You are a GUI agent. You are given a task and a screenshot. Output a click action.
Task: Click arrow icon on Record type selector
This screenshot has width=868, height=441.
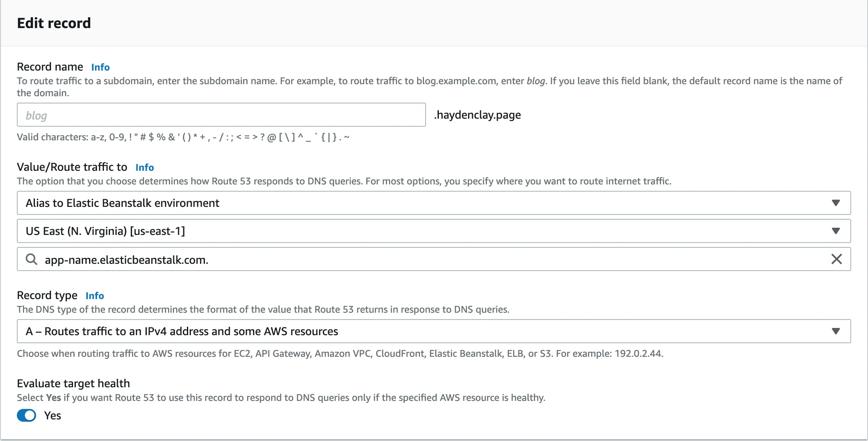click(x=836, y=331)
